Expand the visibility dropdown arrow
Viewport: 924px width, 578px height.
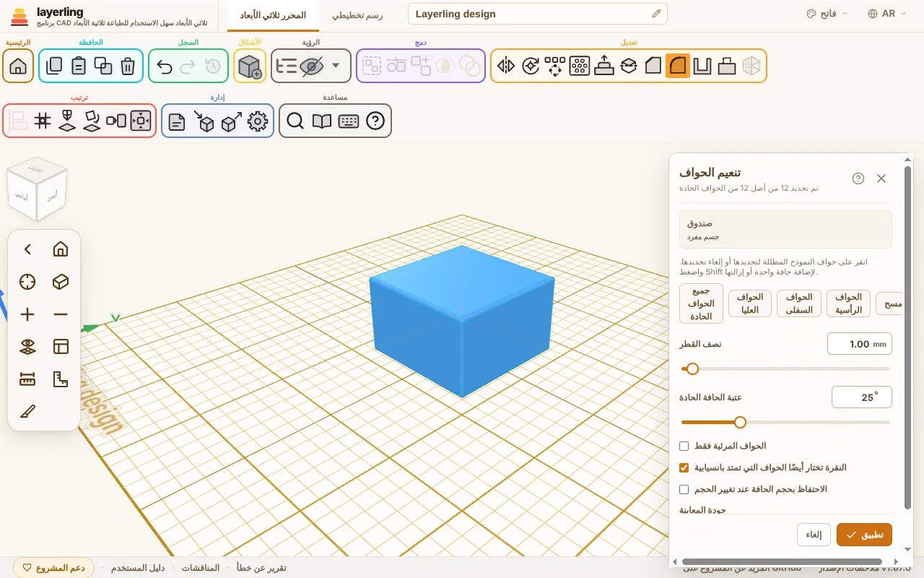tap(336, 66)
